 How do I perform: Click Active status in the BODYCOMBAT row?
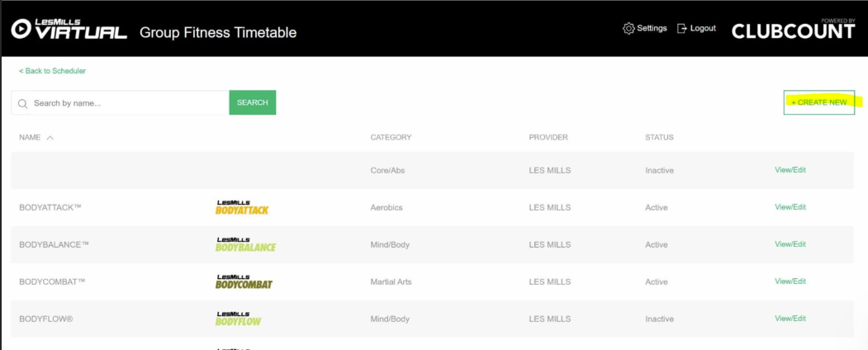click(x=657, y=281)
